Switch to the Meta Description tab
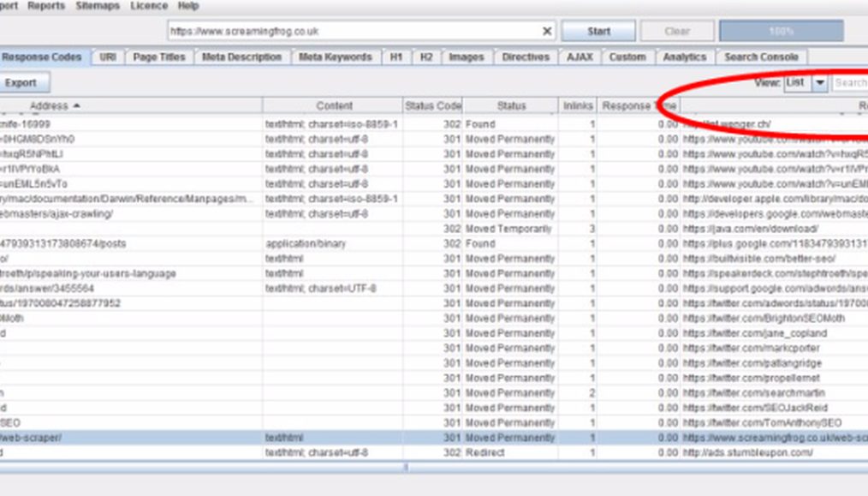The width and height of the screenshot is (868, 496). [x=241, y=57]
